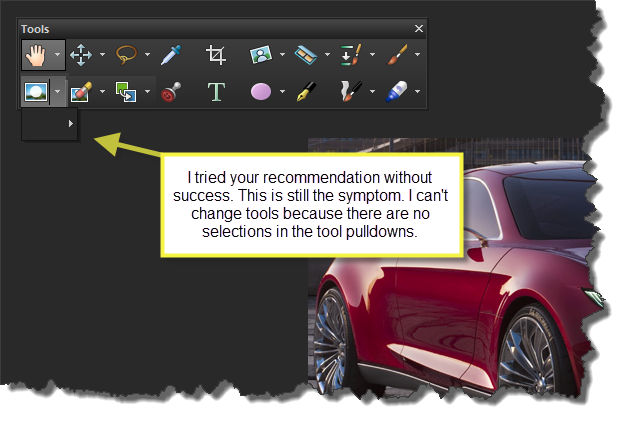Image resolution: width=628 pixels, height=425 pixels.
Task: Select the Paint Brush tool
Action: click(x=395, y=54)
